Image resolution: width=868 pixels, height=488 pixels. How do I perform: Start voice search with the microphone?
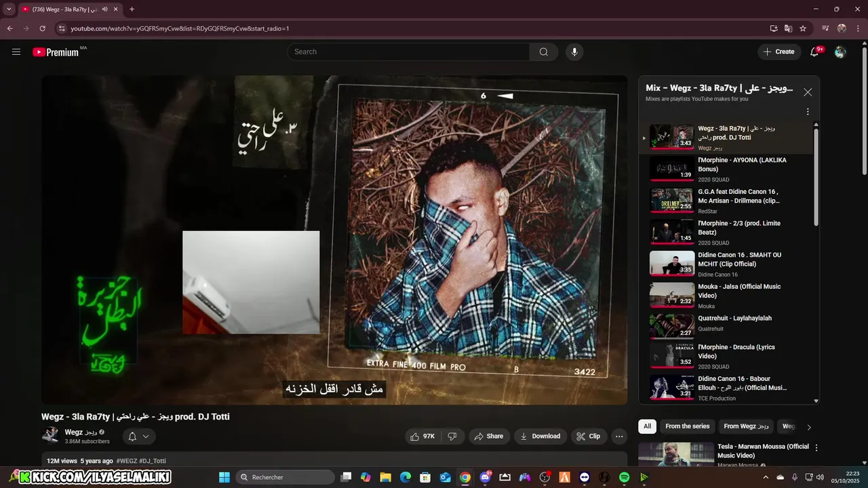574,52
